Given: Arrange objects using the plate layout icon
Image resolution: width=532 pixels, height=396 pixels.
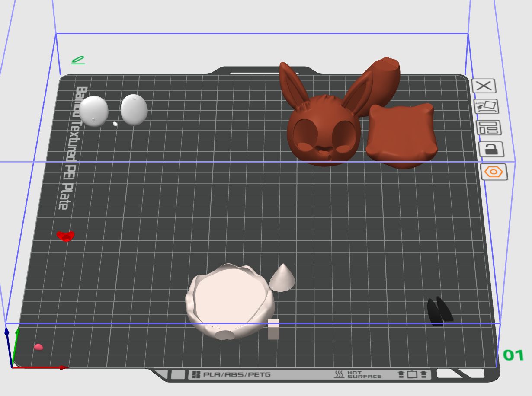Looking at the screenshot, I should pyautogui.click(x=488, y=128).
